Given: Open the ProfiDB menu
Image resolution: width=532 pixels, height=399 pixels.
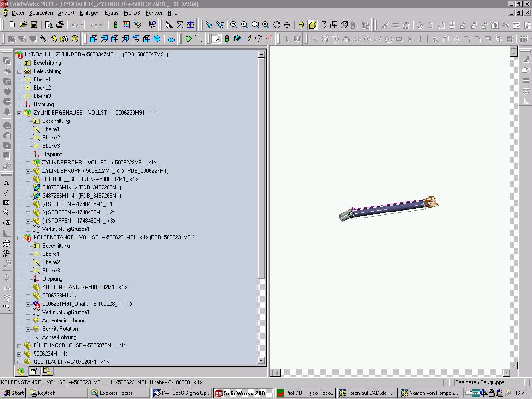Looking at the screenshot, I should click(x=132, y=13).
